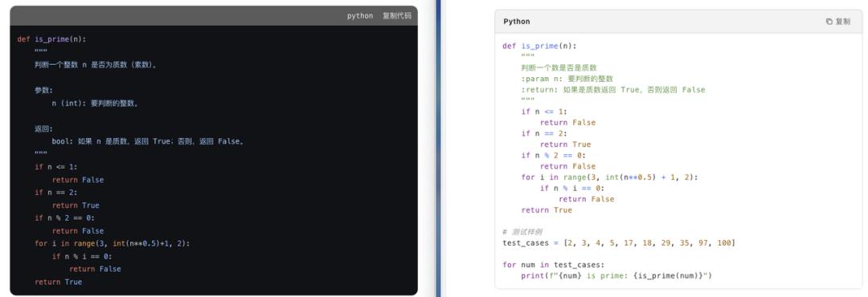Click the '返回:' docstring heading in the dark block
This screenshot has width=868, height=297.
43,129
